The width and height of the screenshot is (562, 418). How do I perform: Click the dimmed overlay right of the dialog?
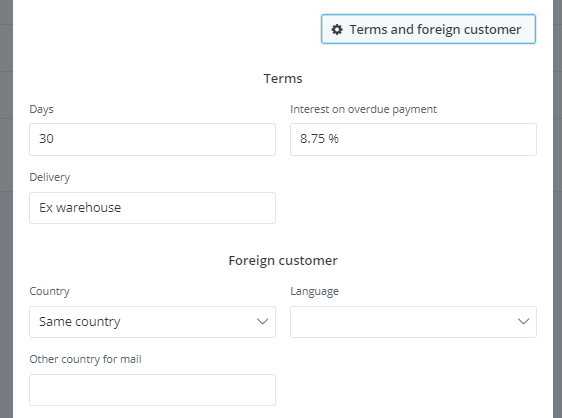(x=557, y=209)
